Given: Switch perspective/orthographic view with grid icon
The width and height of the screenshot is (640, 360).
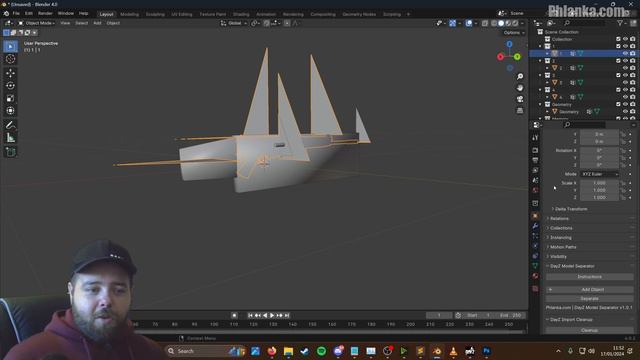Looking at the screenshot, I should [x=520, y=111].
